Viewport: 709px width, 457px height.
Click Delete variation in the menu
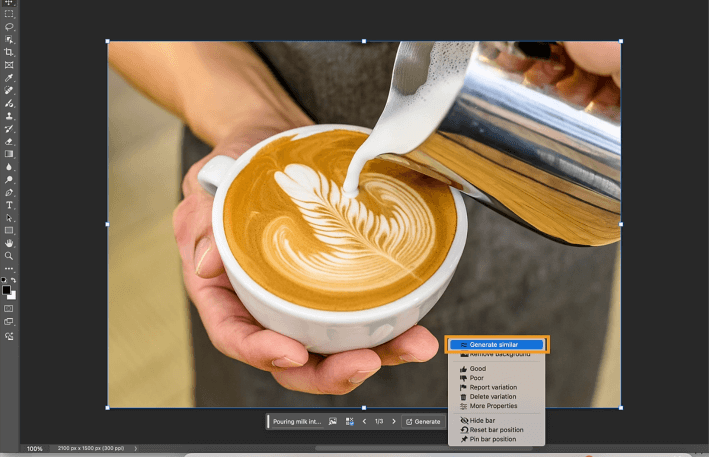(x=492, y=397)
